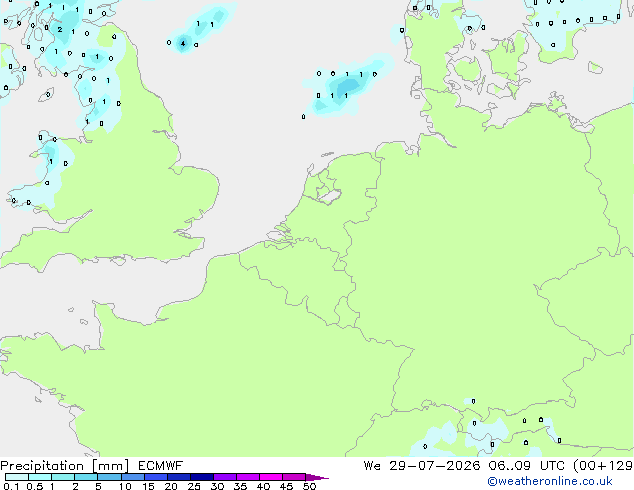Select the 1–2 mm legend color
The image size is (634, 490).
tap(63, 477)
